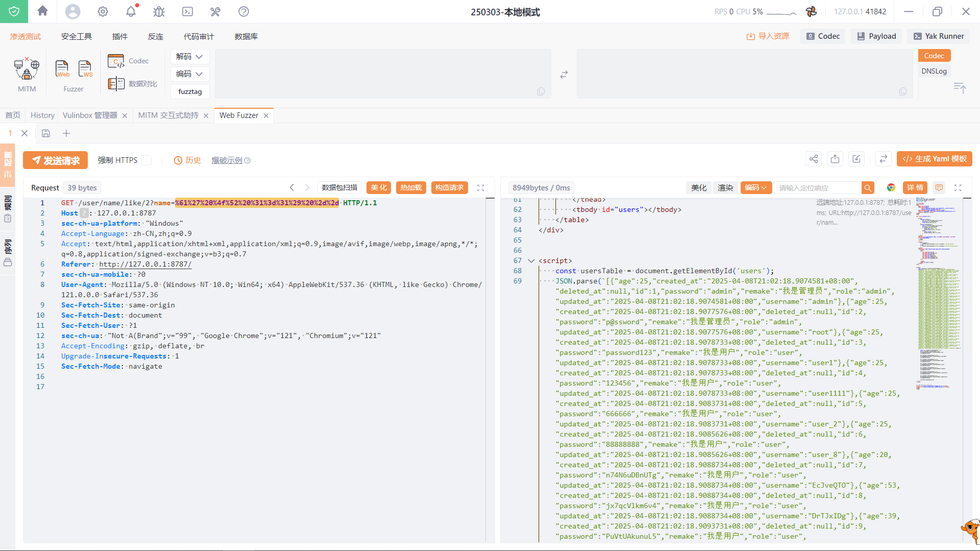Open the decode dropdown
The width and height of the screenshot is (980, 551).
(190, 57)
